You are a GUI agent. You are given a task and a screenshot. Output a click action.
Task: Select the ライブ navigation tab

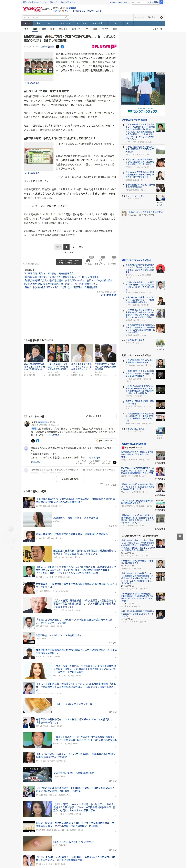tap(49, 23)
